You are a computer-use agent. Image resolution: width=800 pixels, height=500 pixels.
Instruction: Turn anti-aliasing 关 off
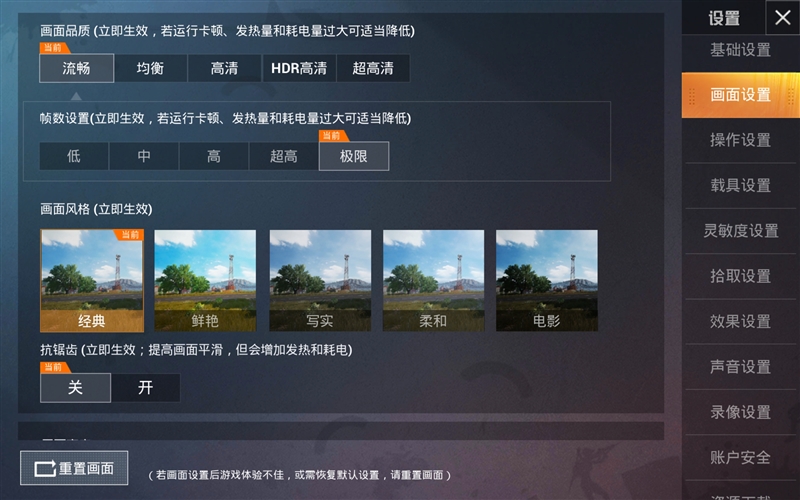pyautogui.click(x=76, y=388)
